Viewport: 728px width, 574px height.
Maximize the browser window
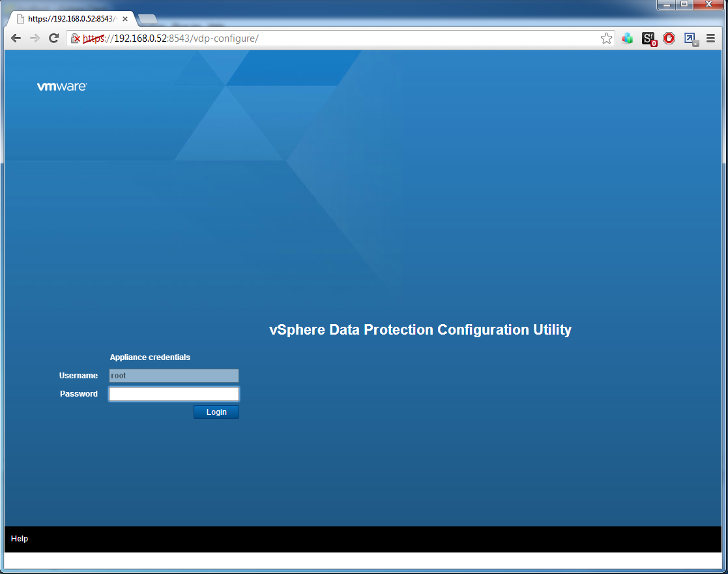coord(684,5)
